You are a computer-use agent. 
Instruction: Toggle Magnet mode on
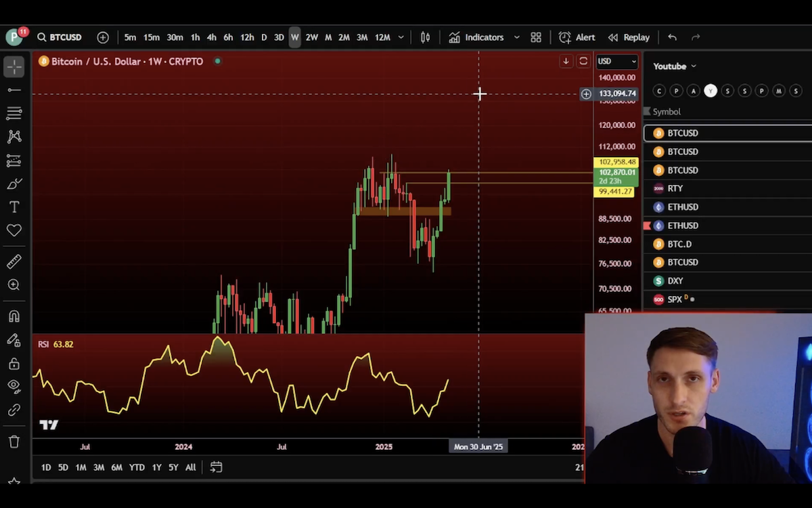(14, 316)
